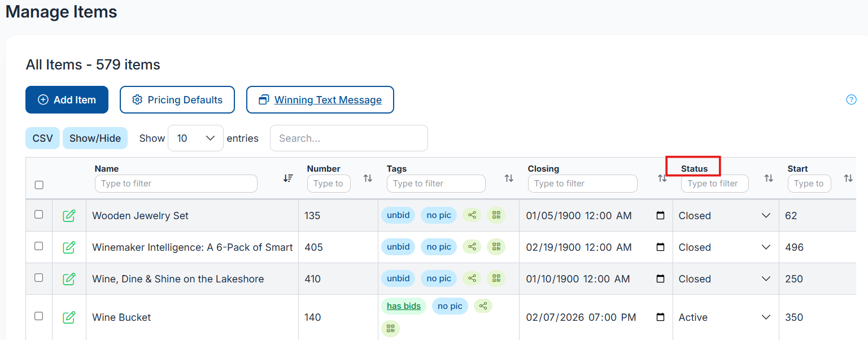Click the has bids tag link
Screen dimensions: 868x340
[403, 306]
